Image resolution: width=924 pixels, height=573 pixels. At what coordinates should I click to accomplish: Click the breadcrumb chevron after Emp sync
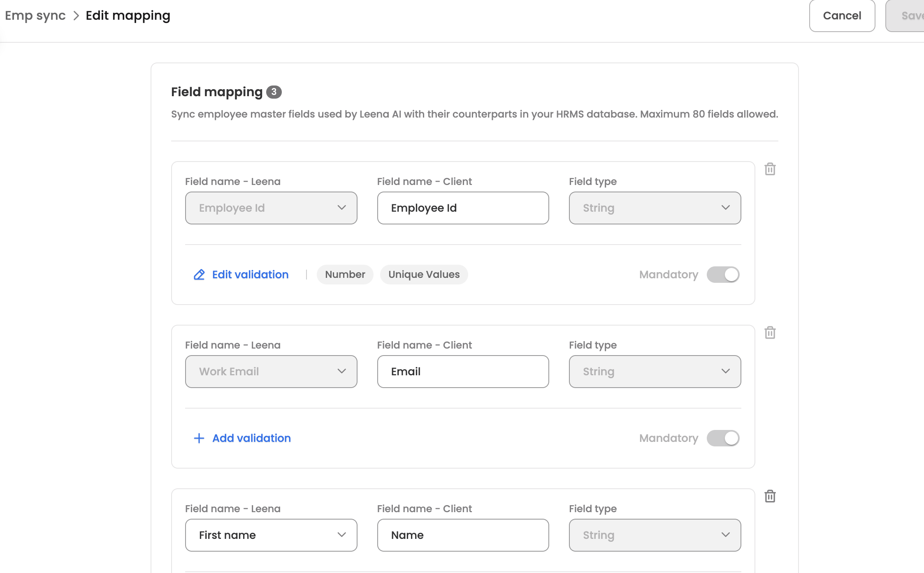coord(76,16)
